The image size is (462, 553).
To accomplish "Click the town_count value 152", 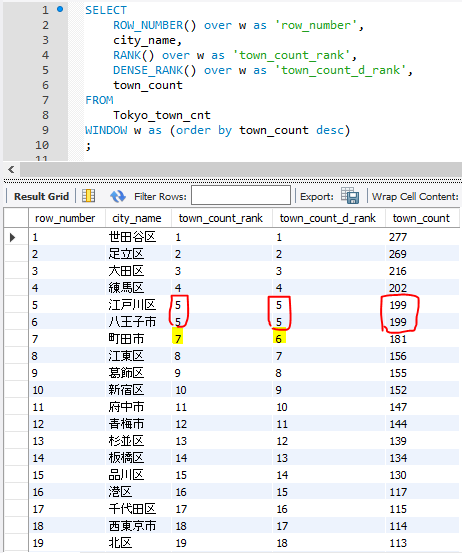I will pyautogui.click(x=398, y=390).
